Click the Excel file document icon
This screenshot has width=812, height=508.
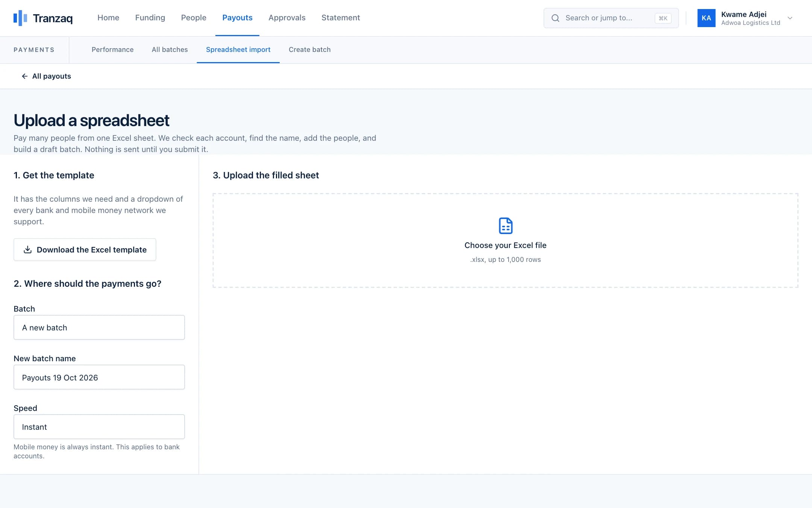505,226
